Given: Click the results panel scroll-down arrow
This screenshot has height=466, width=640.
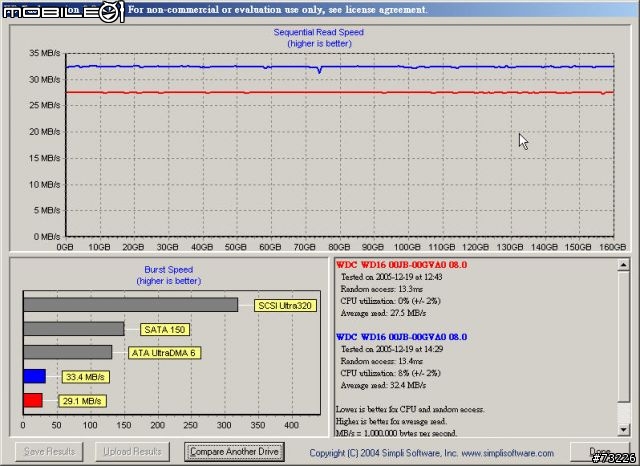Looking at the screenshot, I should click(x=623, y=429).
